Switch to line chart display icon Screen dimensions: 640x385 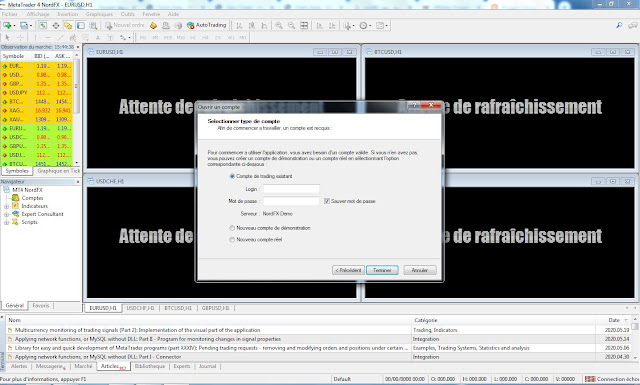(264, 25)
